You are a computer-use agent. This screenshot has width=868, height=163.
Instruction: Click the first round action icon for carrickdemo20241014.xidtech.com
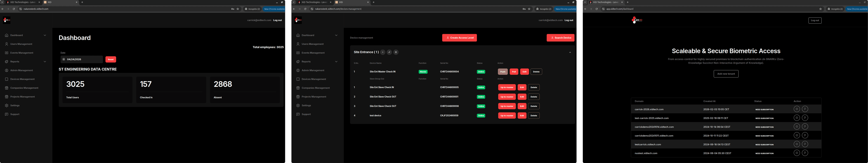point(797,127)
